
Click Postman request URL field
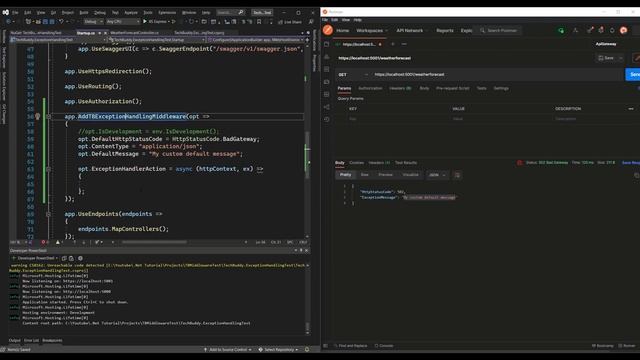[497, 74]
